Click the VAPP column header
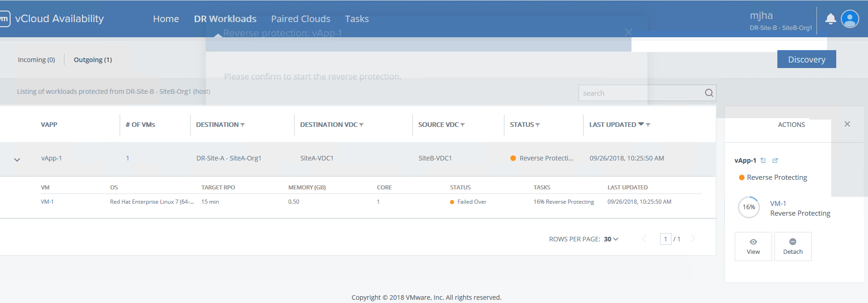Image resolution: width=868 pixels, height=303 pixels. [x=49, y=125]
